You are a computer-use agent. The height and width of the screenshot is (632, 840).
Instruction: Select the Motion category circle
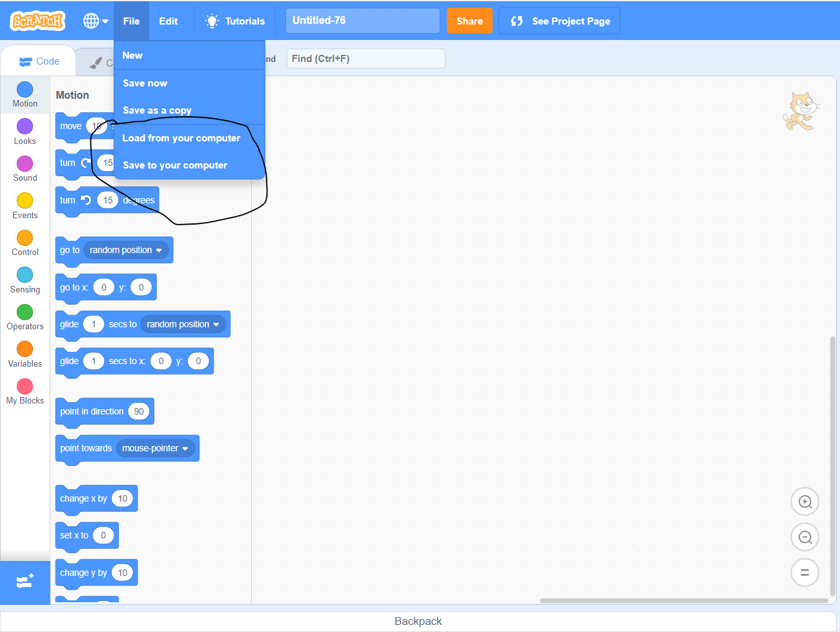(x=25, y=89)
